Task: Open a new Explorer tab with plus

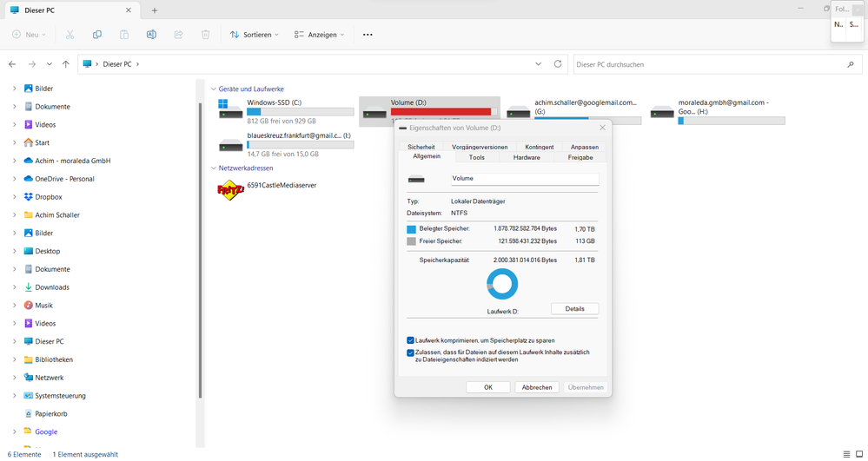Action: [155, 10]
